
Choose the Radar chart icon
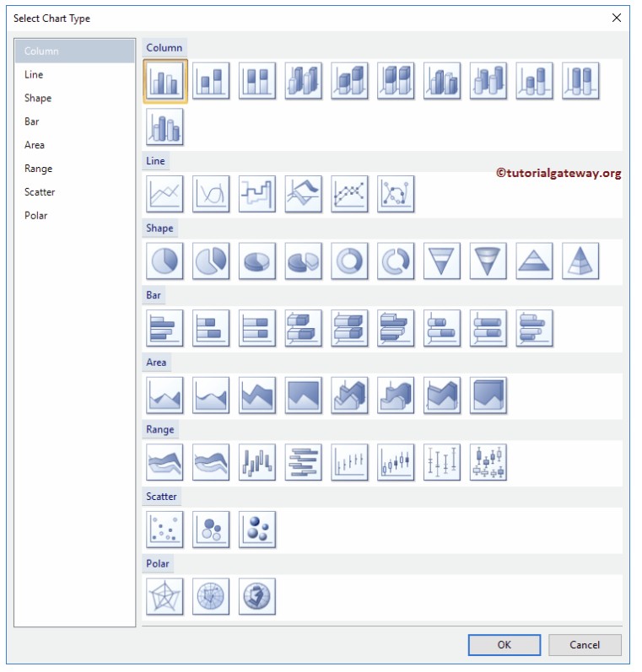pos(165,597)
